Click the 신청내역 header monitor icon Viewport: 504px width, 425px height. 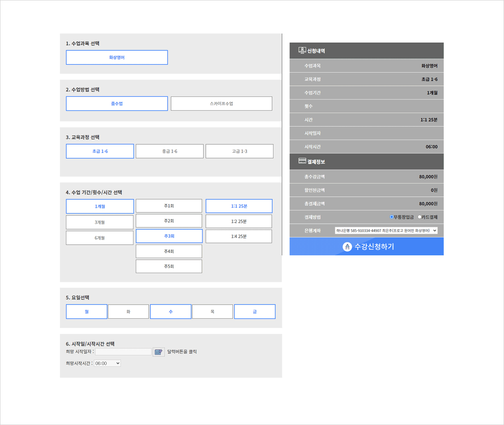pos(302,50)
